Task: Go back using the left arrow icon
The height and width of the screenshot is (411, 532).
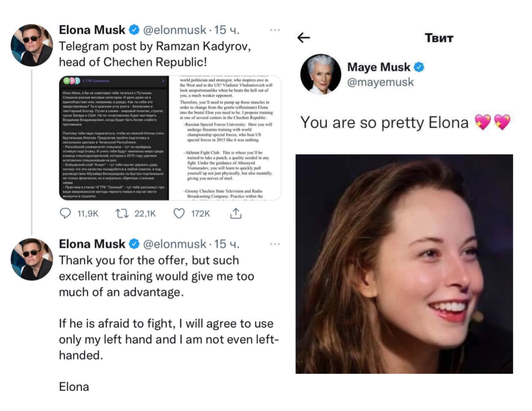Action: [304, 37]
